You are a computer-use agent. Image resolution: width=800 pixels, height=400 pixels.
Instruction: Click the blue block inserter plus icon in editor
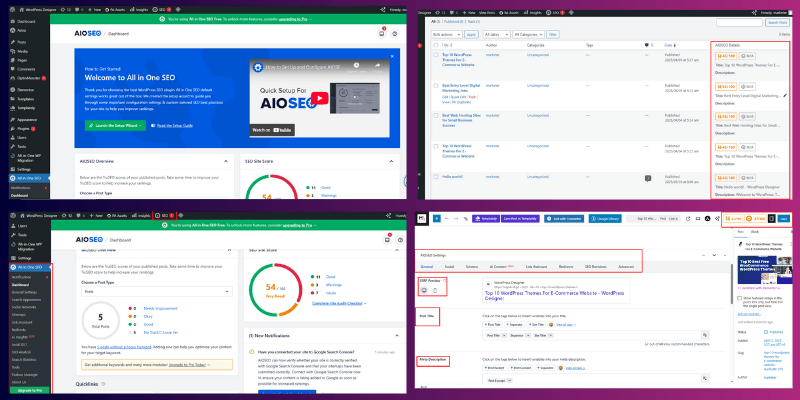(x=437, y=218)
